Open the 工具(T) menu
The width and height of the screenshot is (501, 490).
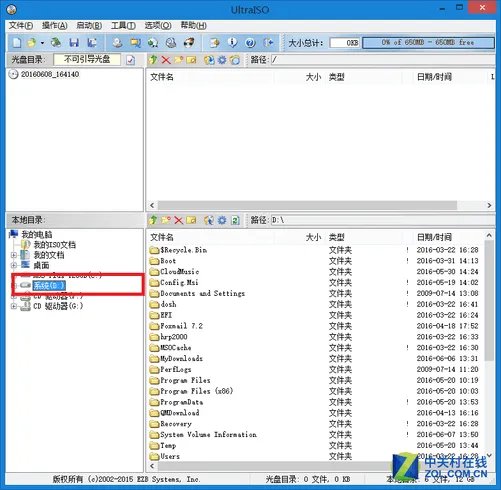pos(123,26)
